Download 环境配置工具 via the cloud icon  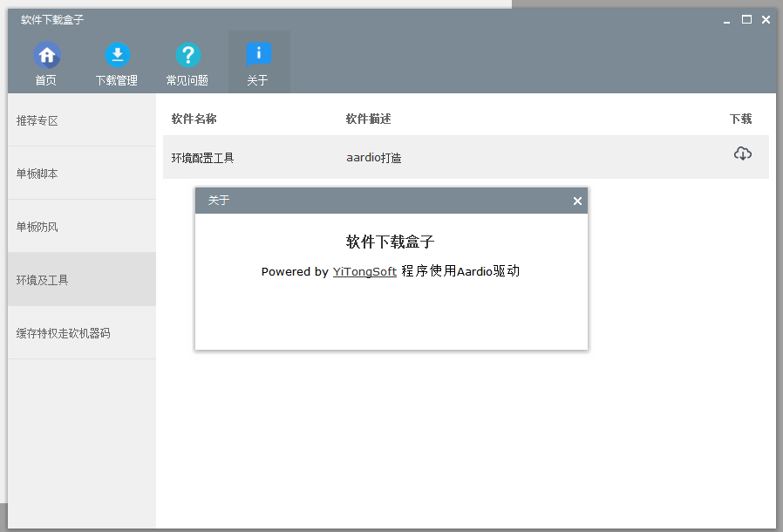click(x=742, y=154)
